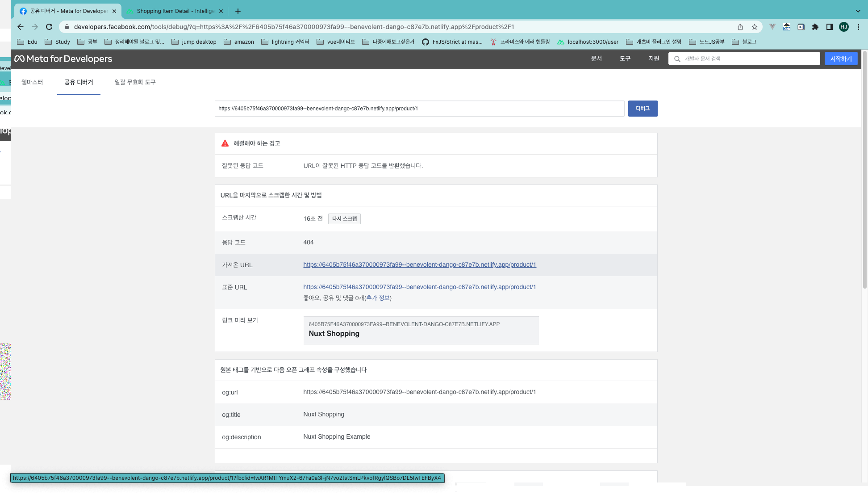This screenshot has height=495, width=868.
Task: Select the 16초 전 scrape time text
Action: pos(313,218)
